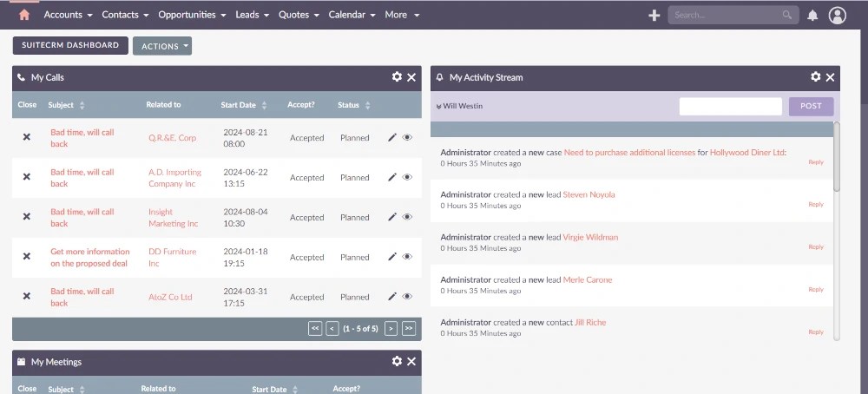
Task: Open the Jill Riche contact
Action: (x=590, y=323)
